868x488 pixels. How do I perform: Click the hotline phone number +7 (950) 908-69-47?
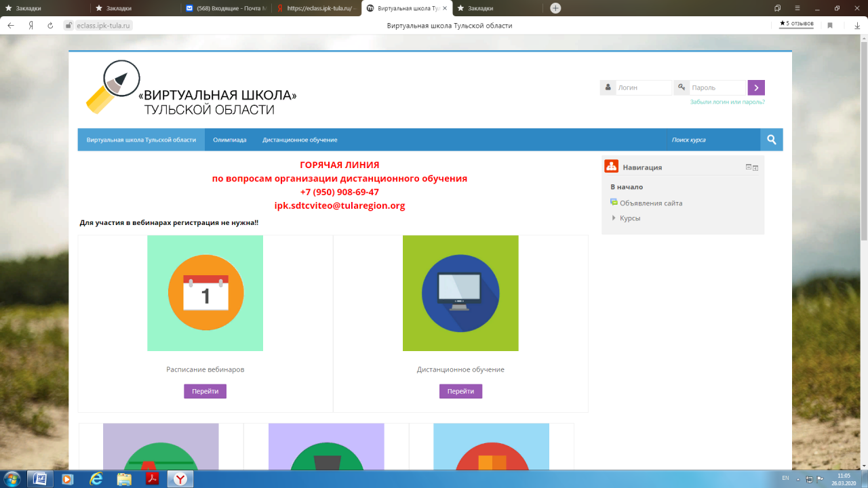(x=339, y=192)
